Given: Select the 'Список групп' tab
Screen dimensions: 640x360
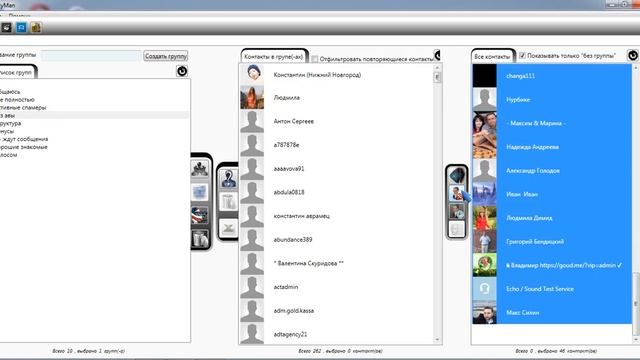Looking at the screenshot, I should pos(17,72).
